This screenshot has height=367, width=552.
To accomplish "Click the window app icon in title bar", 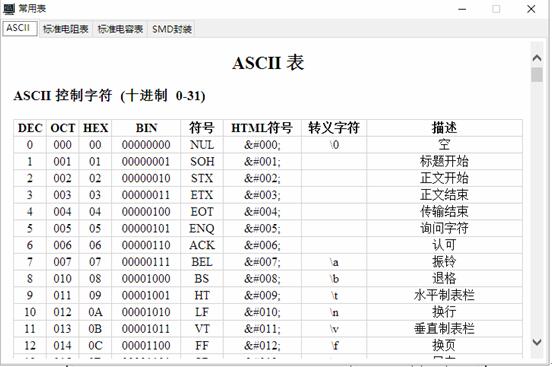I will point(9,9).
